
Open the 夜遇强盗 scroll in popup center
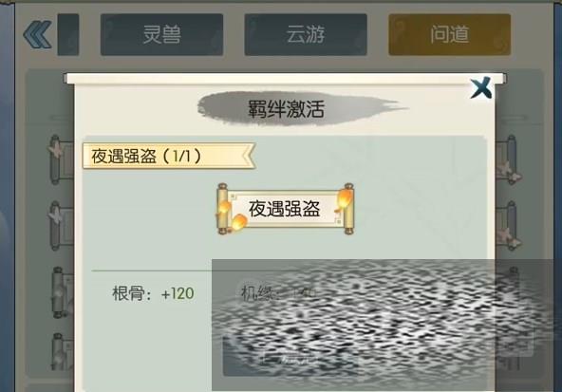tap(286, 209)
